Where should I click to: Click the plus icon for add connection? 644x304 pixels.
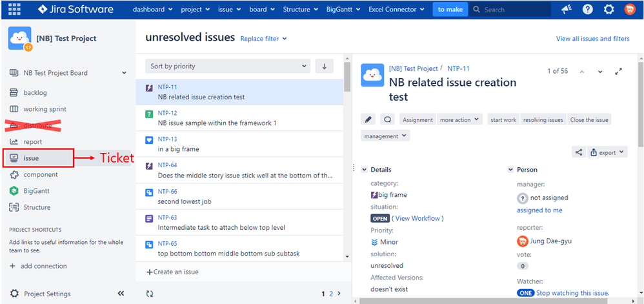12,266
